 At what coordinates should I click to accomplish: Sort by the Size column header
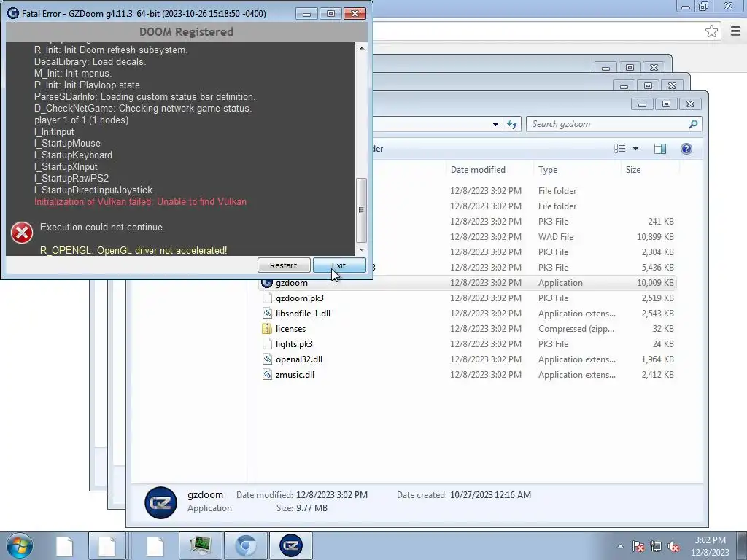633,169
